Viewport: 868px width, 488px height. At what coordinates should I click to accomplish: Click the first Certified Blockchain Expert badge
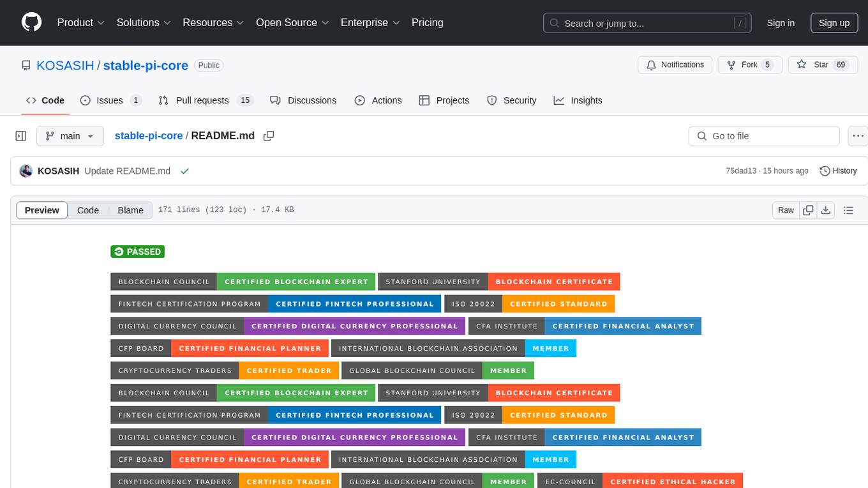[x=243, y=282]
